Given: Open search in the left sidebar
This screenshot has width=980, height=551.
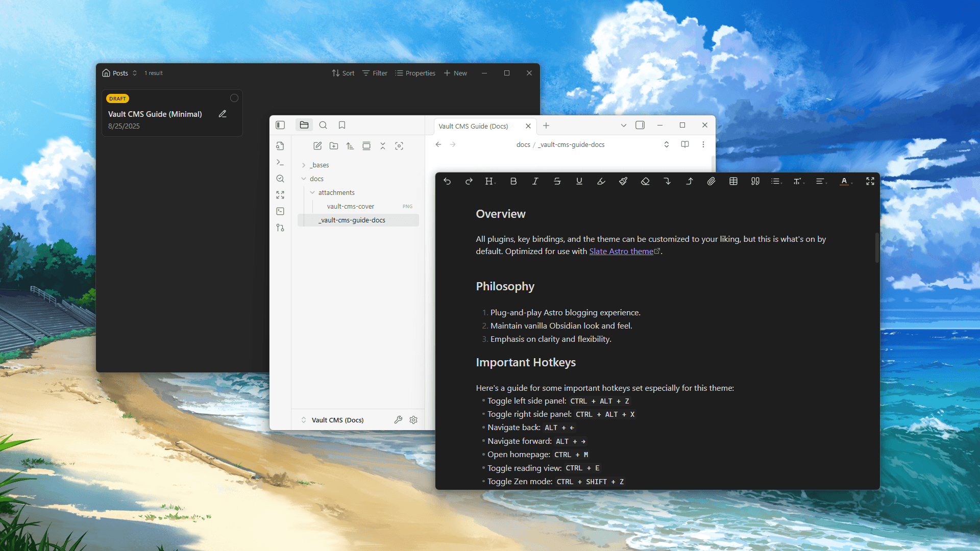Looking at the screenshot, I should pos(323,125).
